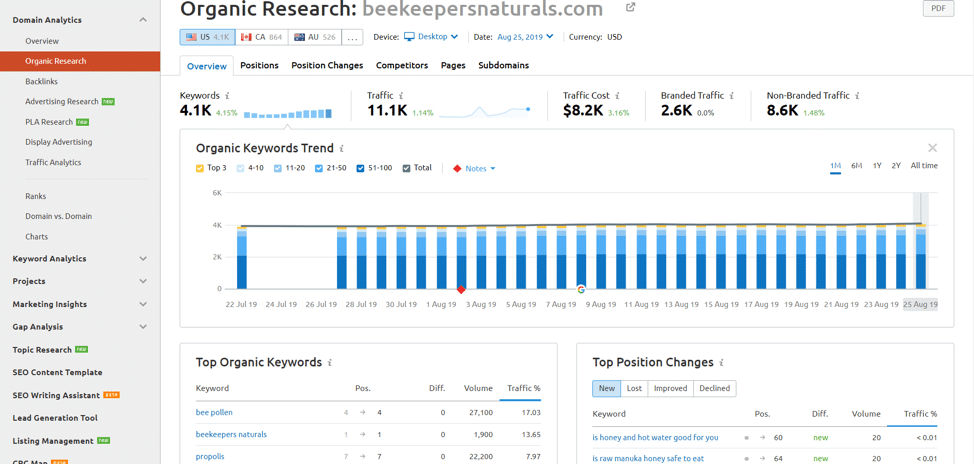The width and height of the screenshot is (974, 464).
Task: Open the propolis keyword link
Action: [210, 457]
